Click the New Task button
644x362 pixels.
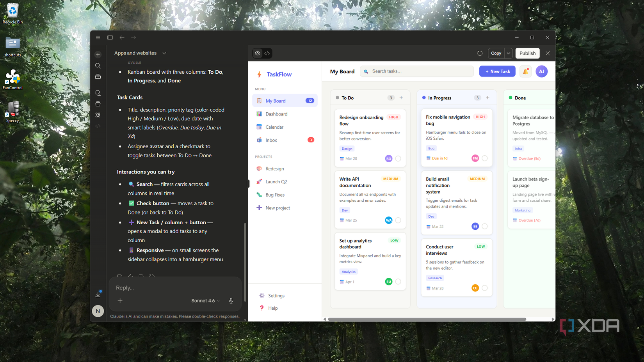[x=497, y=71]
